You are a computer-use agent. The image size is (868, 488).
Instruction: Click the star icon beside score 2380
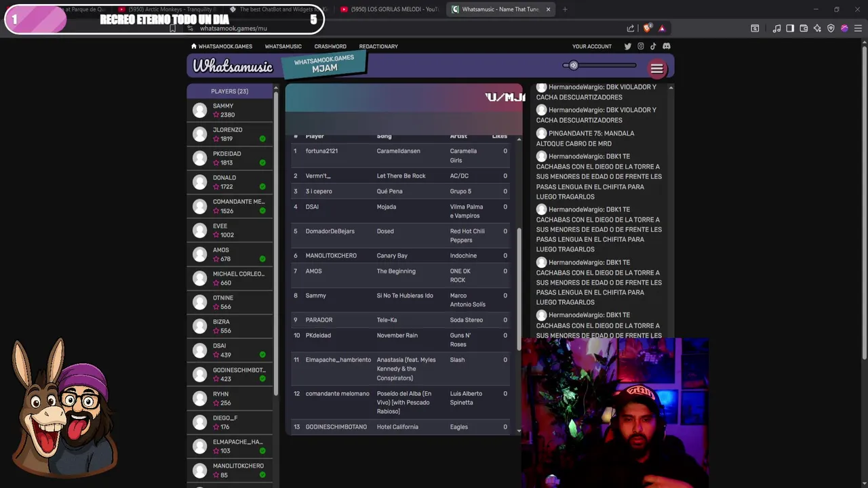pyautogui.click(x=216, y=115)
